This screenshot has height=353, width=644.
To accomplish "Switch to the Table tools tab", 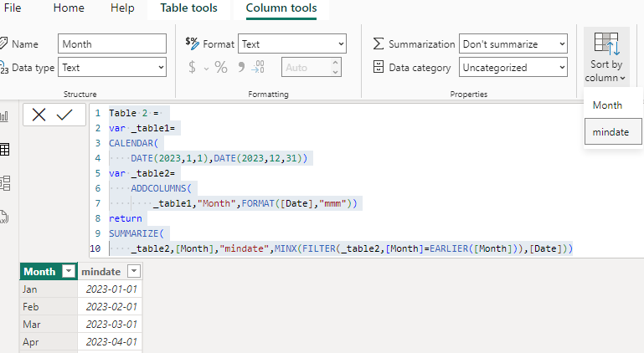I will [x=188, y=8].
